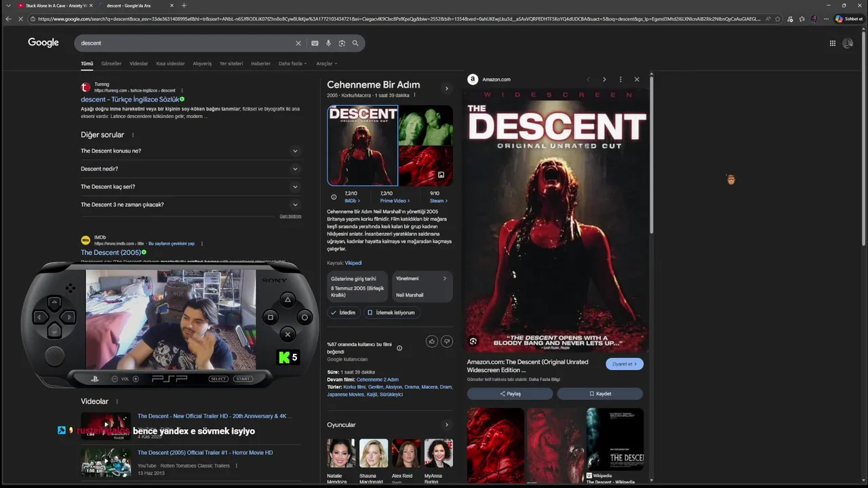
Task: Clear the Google search box text
Action: pyautogui.click(x=298, y=43)
